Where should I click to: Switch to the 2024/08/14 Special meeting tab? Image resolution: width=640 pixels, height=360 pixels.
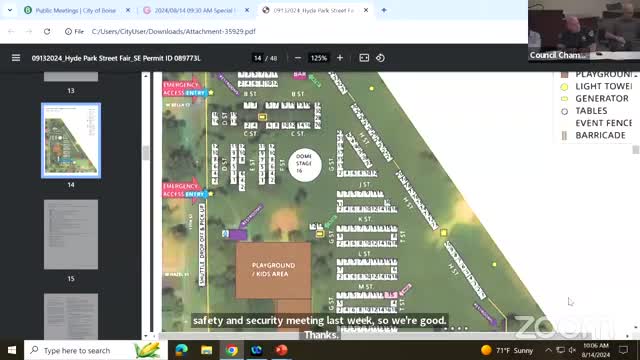click(195, 10)
